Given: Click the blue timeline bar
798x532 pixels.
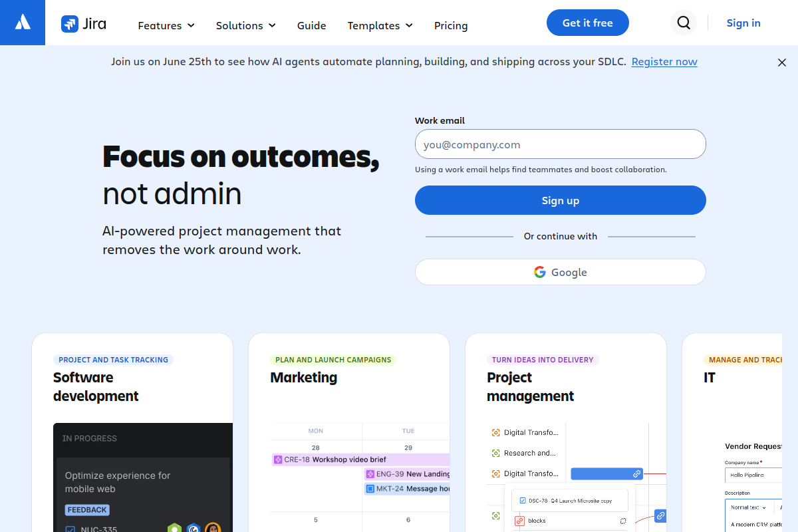Looking at the screenshot, I should (x=606, y=474).
